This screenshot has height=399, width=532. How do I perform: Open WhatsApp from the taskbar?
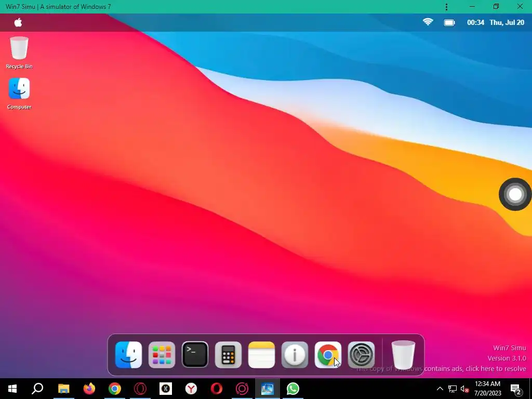point(293,389)
